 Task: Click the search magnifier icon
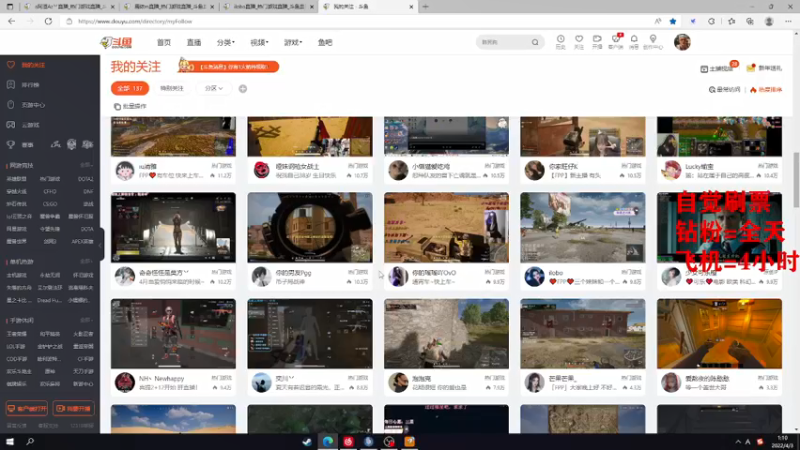click(x=535, y=42)
